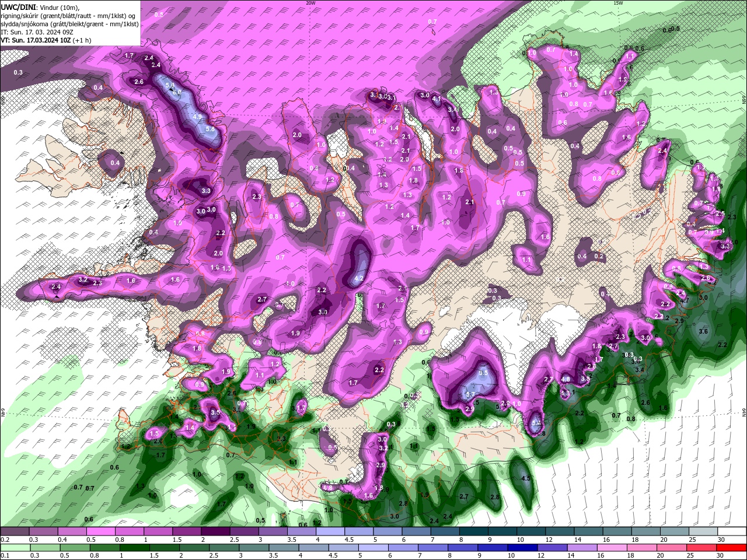
Task: Click snow scale swatch between 0.5 and 0.8
Action: tap(100, 531)
